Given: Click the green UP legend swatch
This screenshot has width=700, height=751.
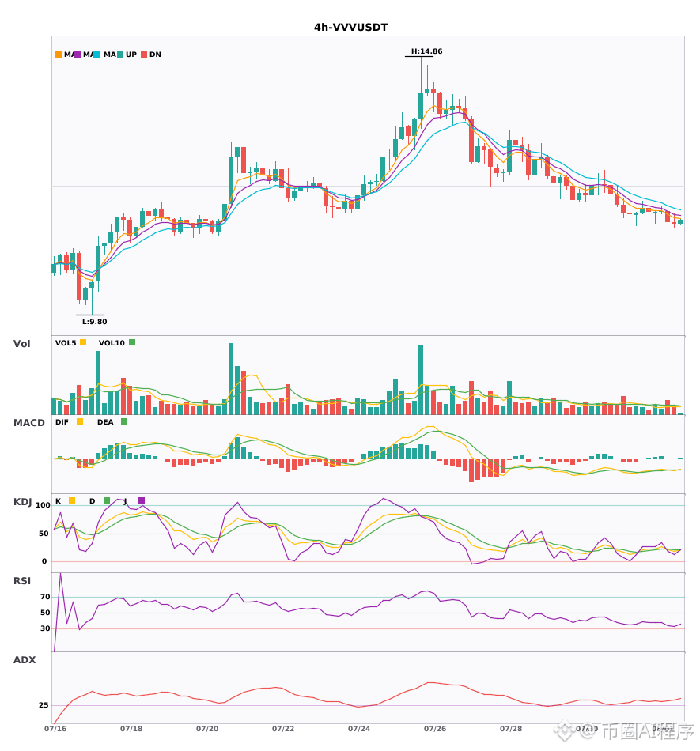Looking at the screenshot, I should click(120, 55).
